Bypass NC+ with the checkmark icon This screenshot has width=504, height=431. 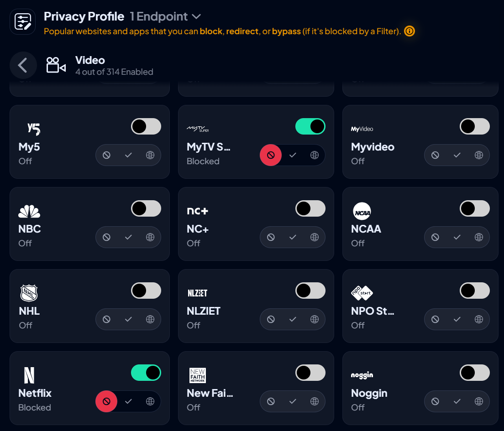[293, 237]
